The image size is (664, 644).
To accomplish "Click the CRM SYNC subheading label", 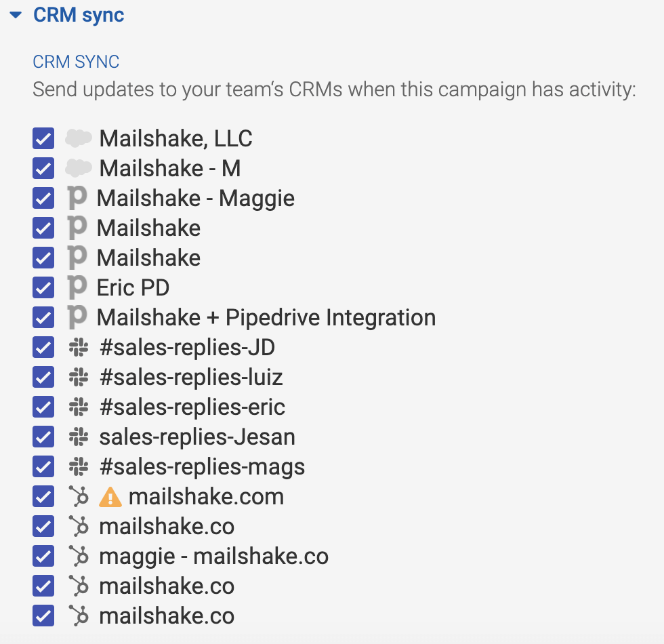I will pyautogui.click(x=76, y=62).
